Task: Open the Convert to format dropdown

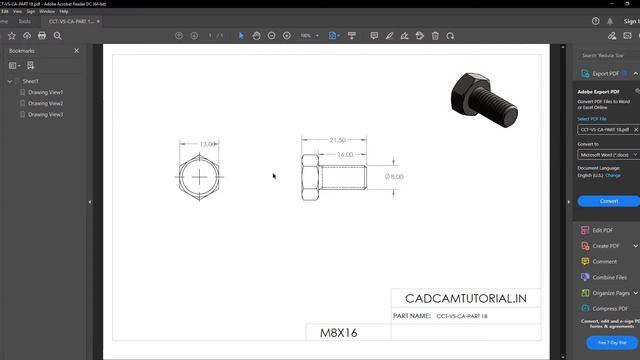Action: click(608, 155)
